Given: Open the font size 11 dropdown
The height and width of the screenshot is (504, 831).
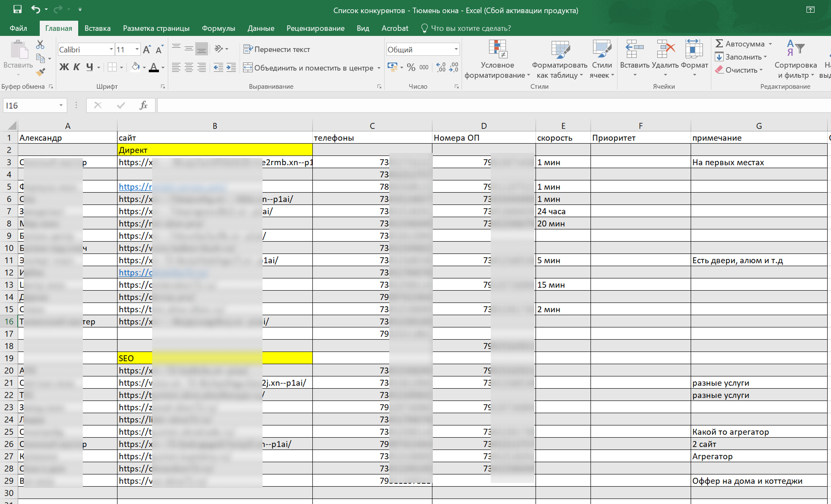Looking at the screenshot, I should point(137,49).
